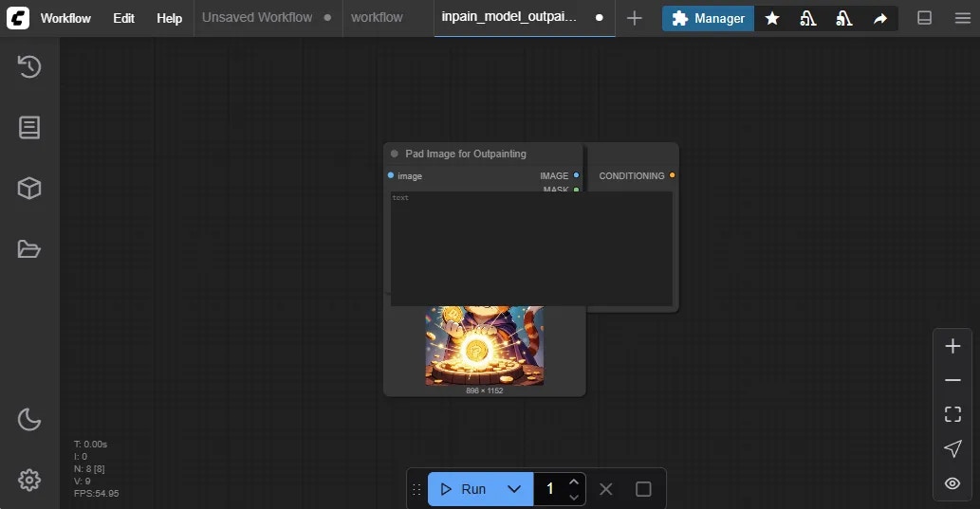Collapse the Pad Image for Outpainting node
980x509 pixels.
(395, 154)
